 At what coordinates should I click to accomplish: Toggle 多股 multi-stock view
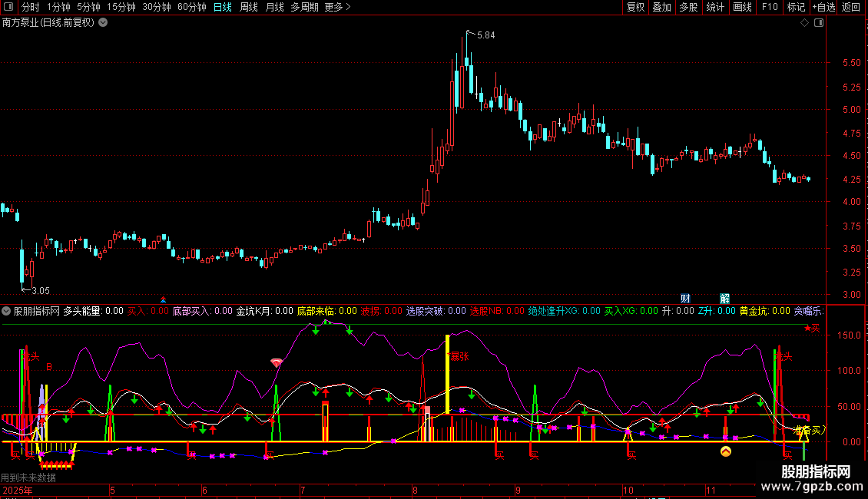[x=687, y=7]
